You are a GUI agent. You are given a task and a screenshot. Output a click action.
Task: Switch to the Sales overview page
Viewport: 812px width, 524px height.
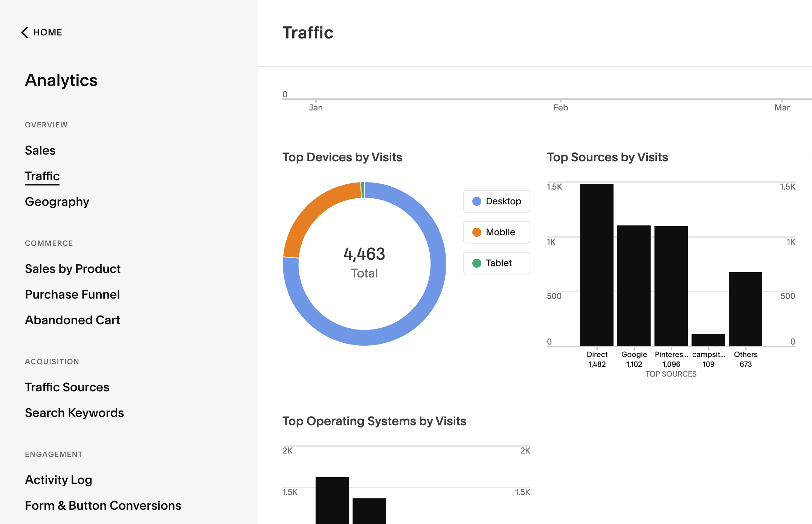pos(40,150)
